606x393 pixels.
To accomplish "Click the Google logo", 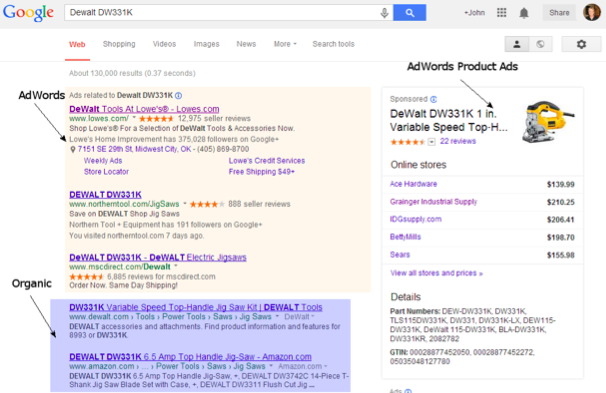I will point(28,13).
